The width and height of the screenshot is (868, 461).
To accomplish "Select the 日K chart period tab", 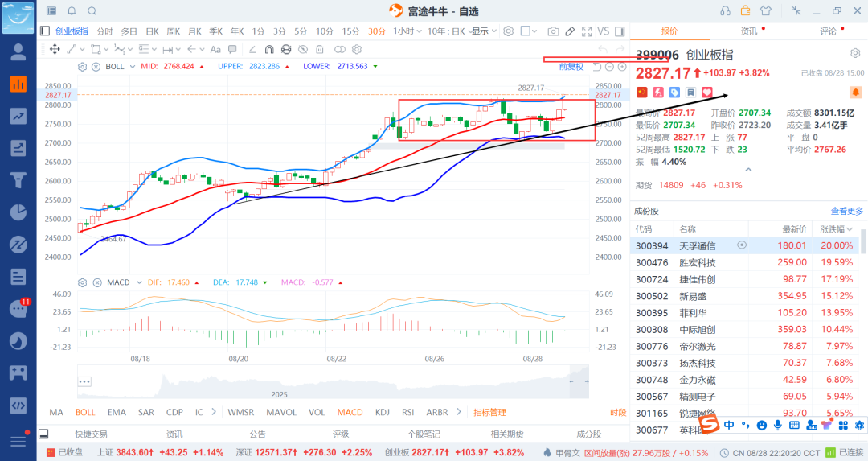I will [152, 31].
